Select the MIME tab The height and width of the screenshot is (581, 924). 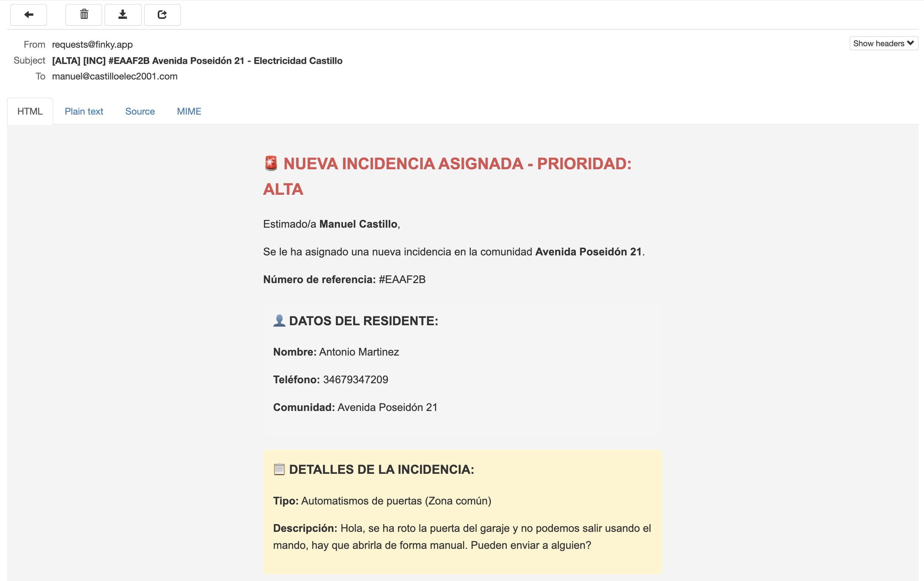(x=189, y=111)
